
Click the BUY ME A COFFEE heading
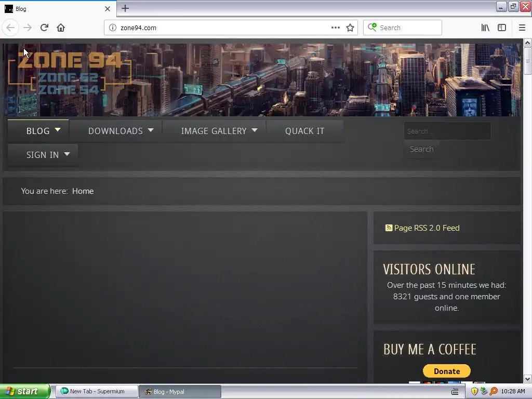(x=430, y=350)
